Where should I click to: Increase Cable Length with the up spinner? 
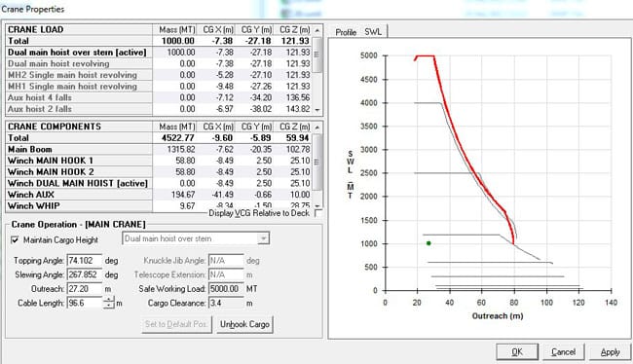[109, 300]
